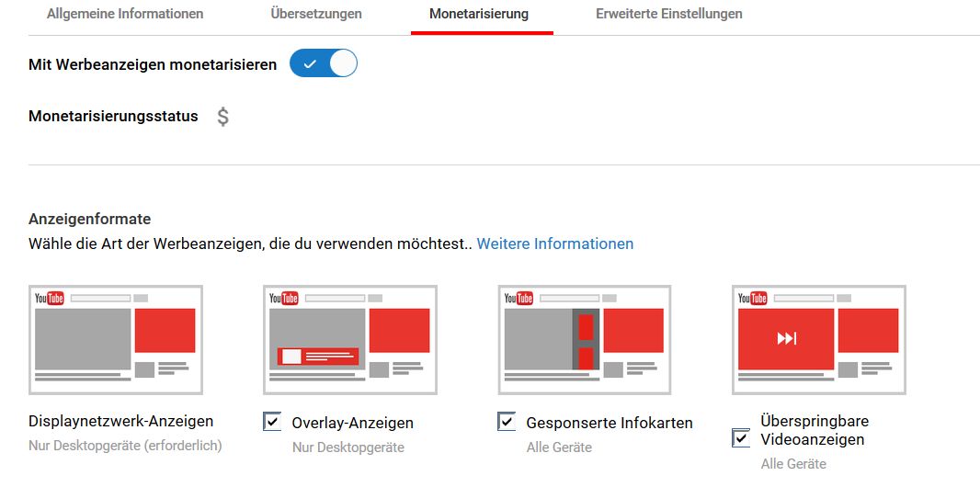Image resolution: width=980 pixels, height=487 pixels.
Task: Click the skip-forward icon in Überspringbare Videoanzeigen preview
Action: click(786, 339)
